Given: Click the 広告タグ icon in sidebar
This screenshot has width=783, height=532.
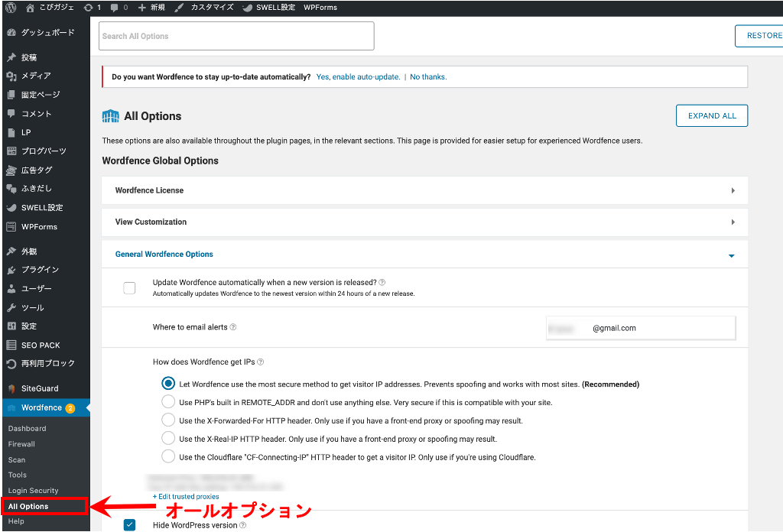Looking at the screenshot, I should pos(11,170).
